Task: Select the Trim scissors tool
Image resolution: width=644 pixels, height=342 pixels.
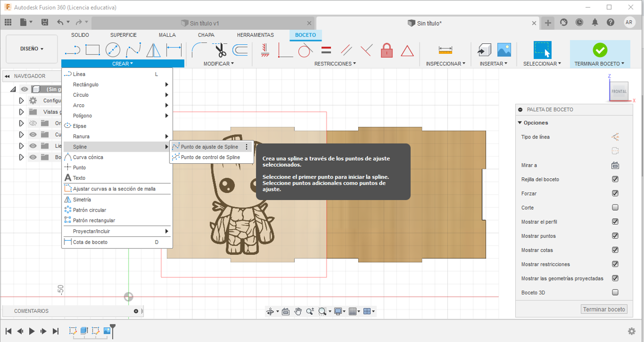Action: tap(220, 50)
